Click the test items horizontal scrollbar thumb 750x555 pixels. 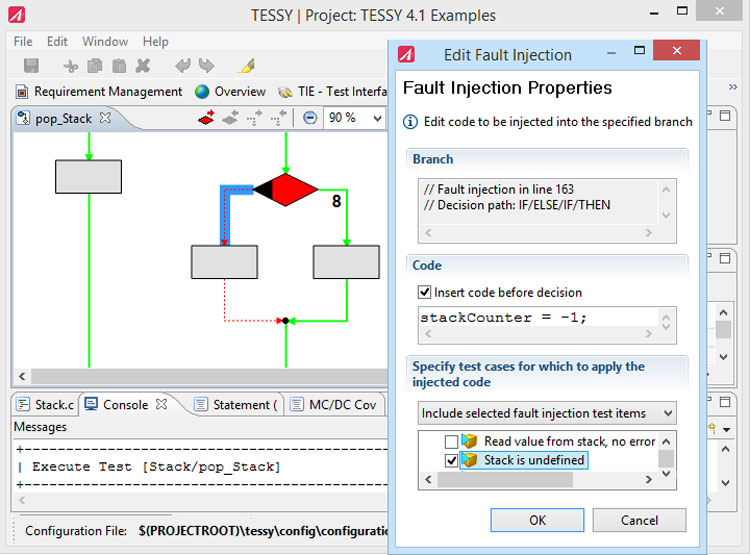[505, 479]
